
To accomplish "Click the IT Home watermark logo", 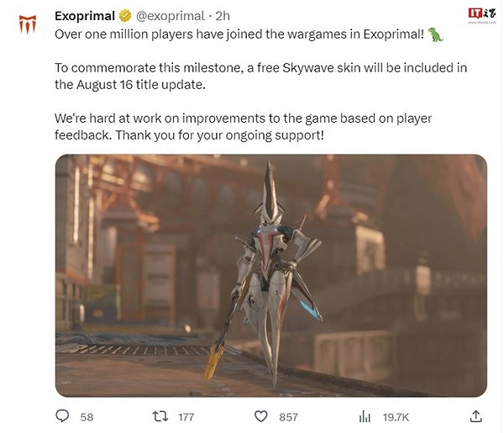I will (x=482, y=15).
